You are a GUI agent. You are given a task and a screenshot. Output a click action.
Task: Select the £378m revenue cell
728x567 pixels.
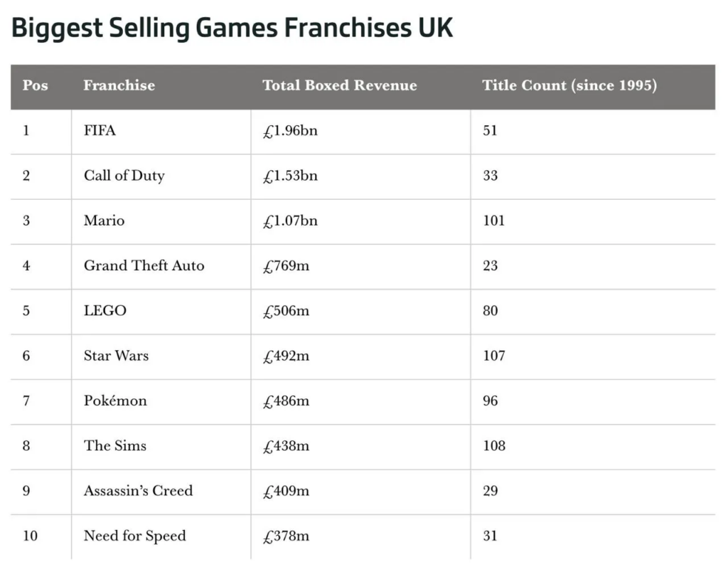(286, 536)
